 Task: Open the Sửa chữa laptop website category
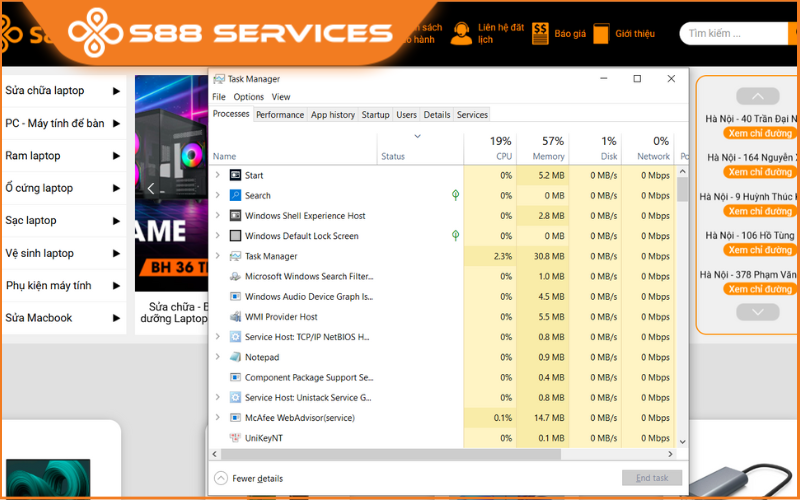[x=64, y=91]
